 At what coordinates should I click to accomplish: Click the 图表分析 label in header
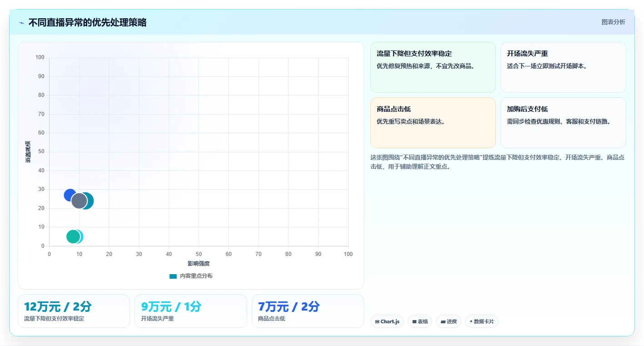[613, 22]
